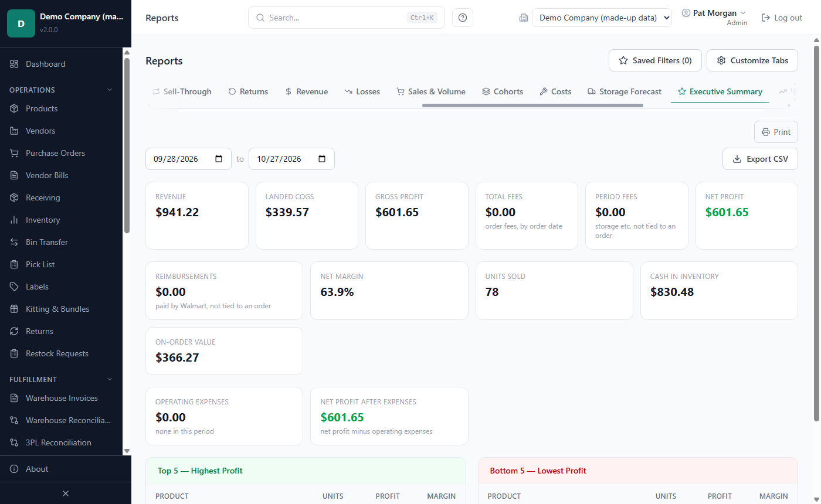Click the 3PL Reconciliation icon
821x504 pixels.
click(14, 442)
